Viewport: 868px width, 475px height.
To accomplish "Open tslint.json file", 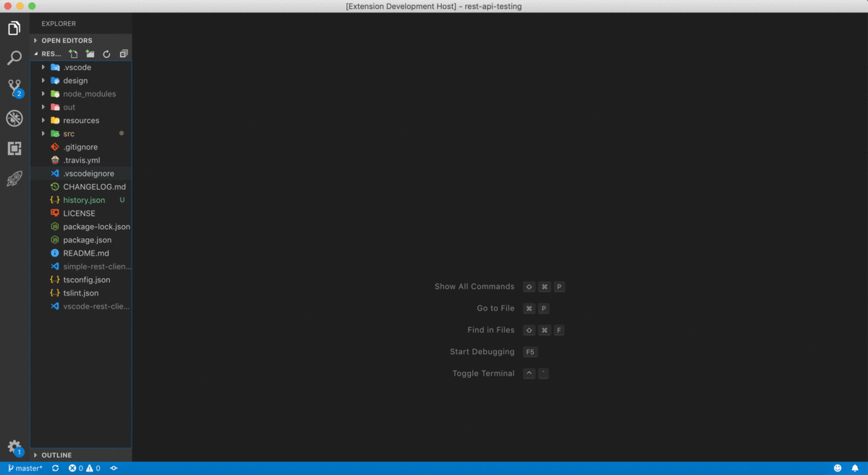I will pyautogui.click(x=81, y=293).
